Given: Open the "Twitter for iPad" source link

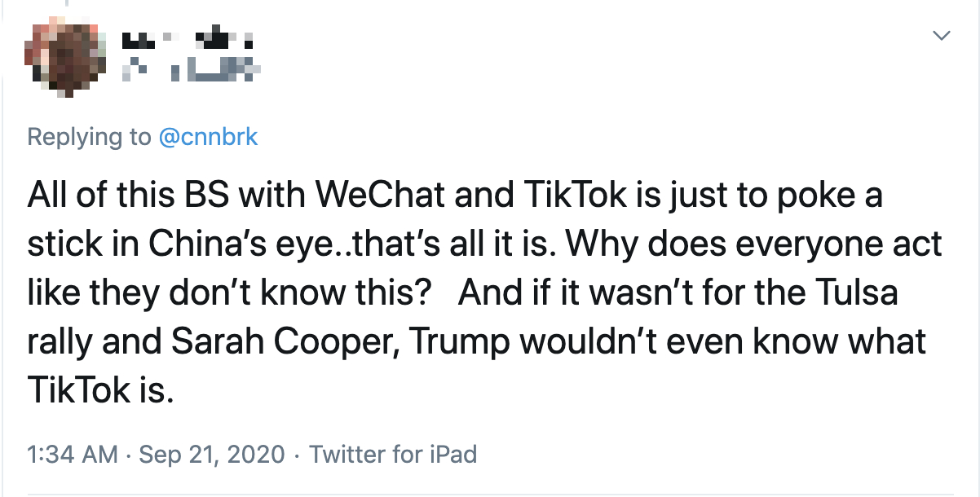Looking at the screenshot, I should click(393, 455).
